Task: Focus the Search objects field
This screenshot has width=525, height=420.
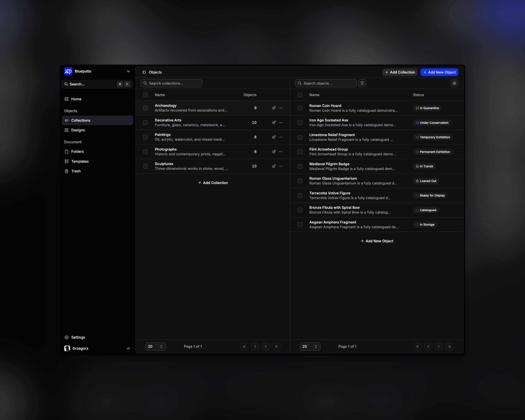Action: click(x=326, y=83)
